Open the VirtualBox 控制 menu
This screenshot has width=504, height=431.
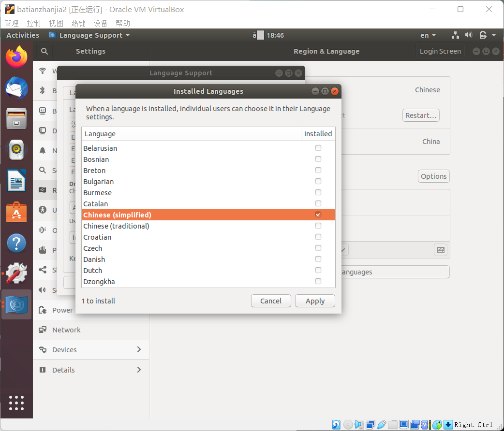coord(34,23)
